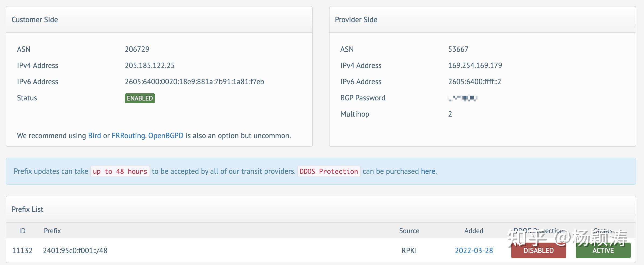Open the FRRouting link

128,135
